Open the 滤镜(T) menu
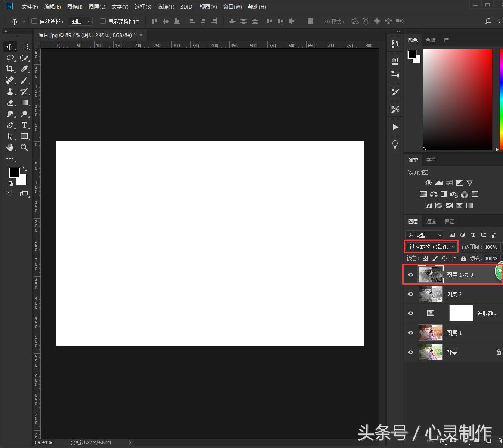 [x=165, y=6]
